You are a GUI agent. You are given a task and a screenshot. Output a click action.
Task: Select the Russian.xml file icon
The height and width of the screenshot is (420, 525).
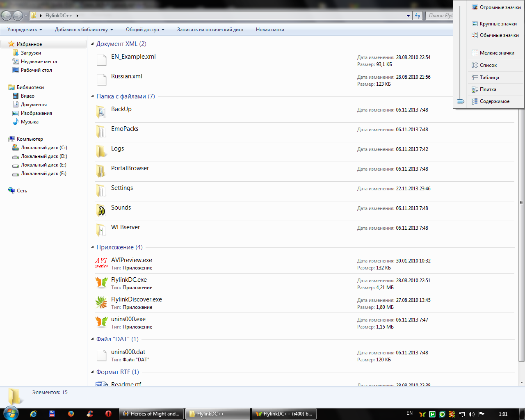click(x=101, y=79)
